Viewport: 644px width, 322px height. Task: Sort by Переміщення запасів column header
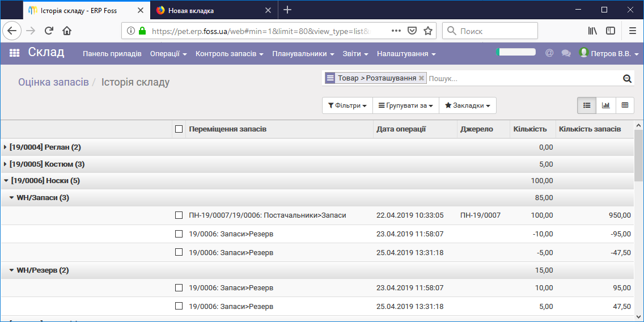click(x=279, y=129)
